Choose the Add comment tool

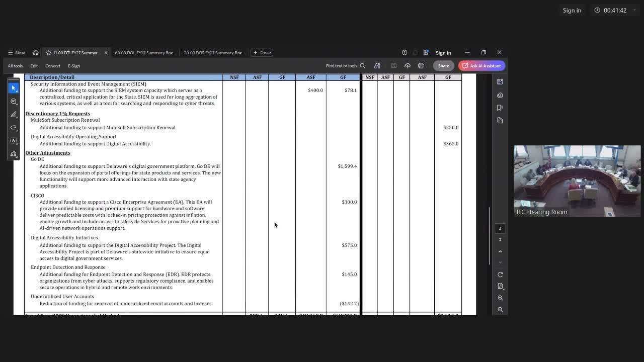click(x=14, y=101)
